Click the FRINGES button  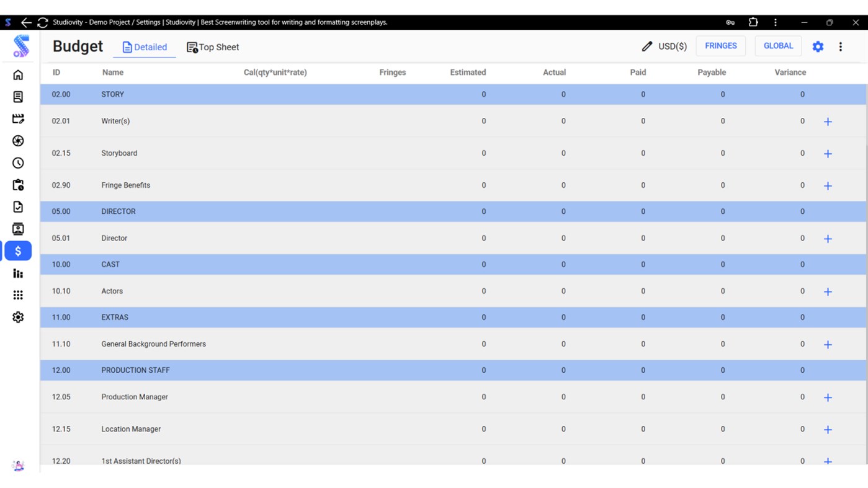tap(720, 45)
